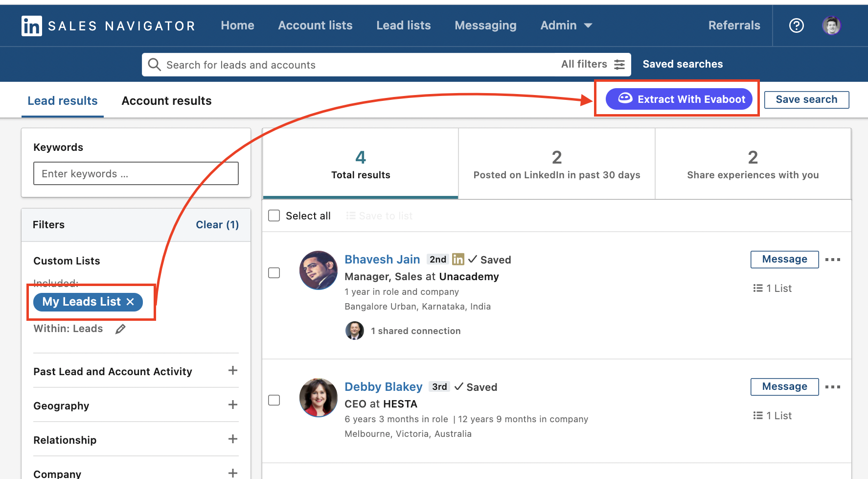Click LinkedIn premium badge next to Bhavesh Jain
This screenshot has width=868, height=479.
[458, 259]
